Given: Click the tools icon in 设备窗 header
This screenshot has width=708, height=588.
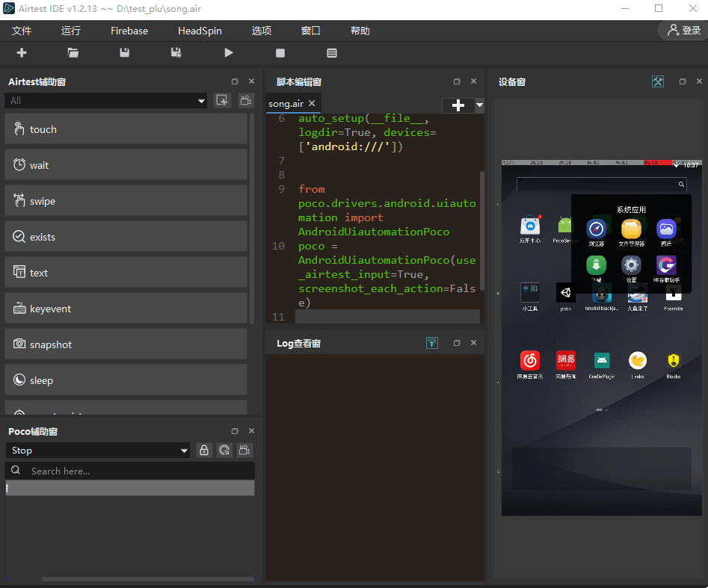Looking at the screenshot, I should point(658,81).
